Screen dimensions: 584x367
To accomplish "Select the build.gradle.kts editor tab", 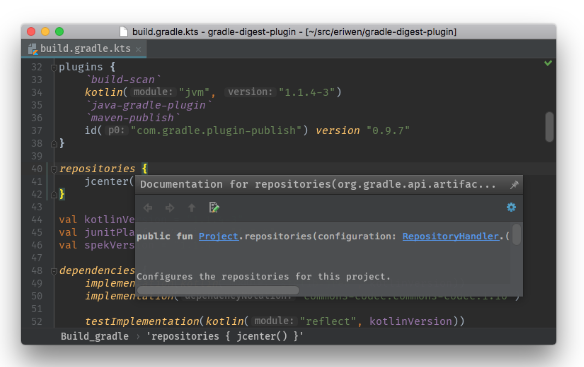I will 84,48.
